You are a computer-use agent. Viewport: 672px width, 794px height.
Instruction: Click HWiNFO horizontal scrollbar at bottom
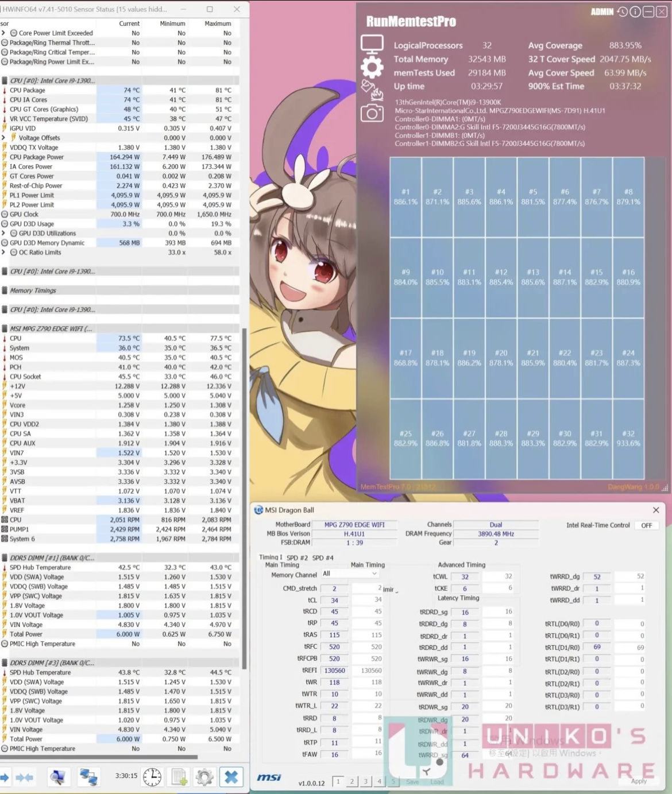tap(99, 757)
